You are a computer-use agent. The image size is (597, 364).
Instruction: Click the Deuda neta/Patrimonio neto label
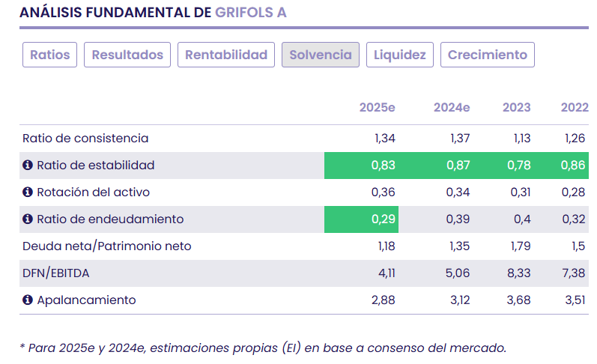[x=107, y=246]
